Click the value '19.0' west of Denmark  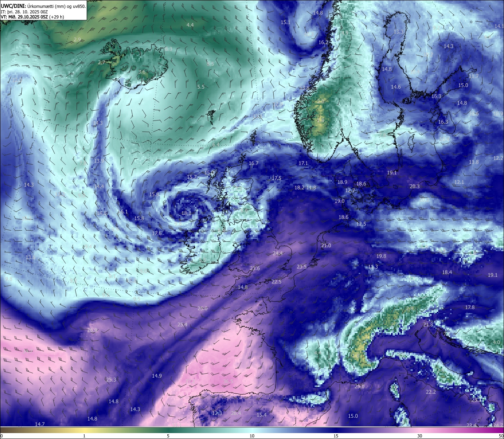click(x=339, y=201)
